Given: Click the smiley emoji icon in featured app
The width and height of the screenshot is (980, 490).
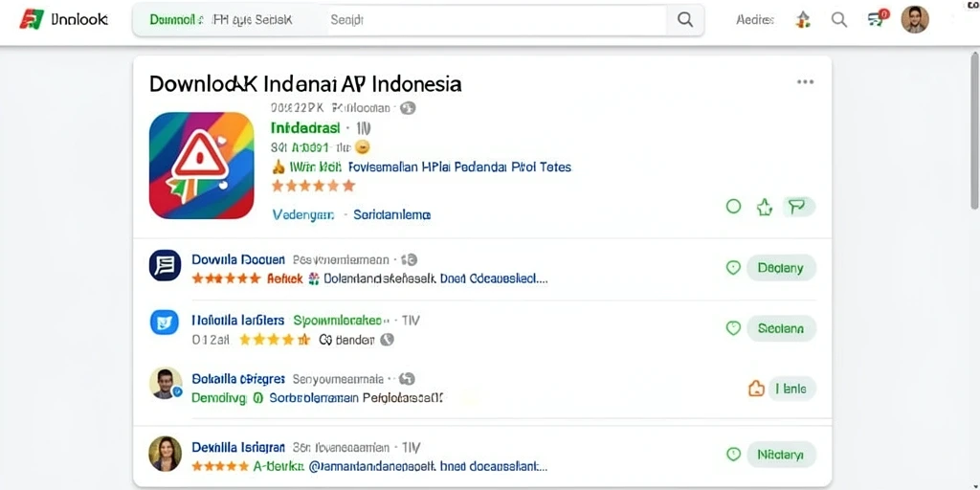Looking at the screenshot, I should pyautogui.click(x=362, y=147).
